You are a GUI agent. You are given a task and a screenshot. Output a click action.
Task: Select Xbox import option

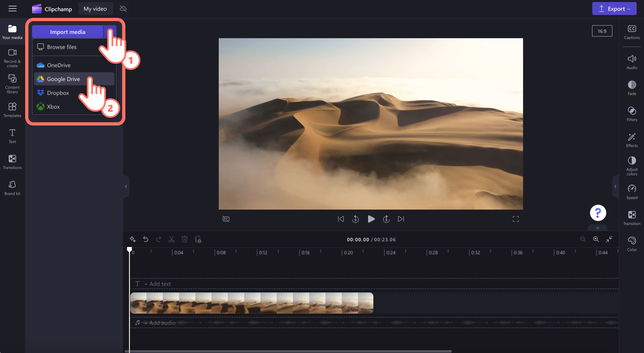pos(74,106)
